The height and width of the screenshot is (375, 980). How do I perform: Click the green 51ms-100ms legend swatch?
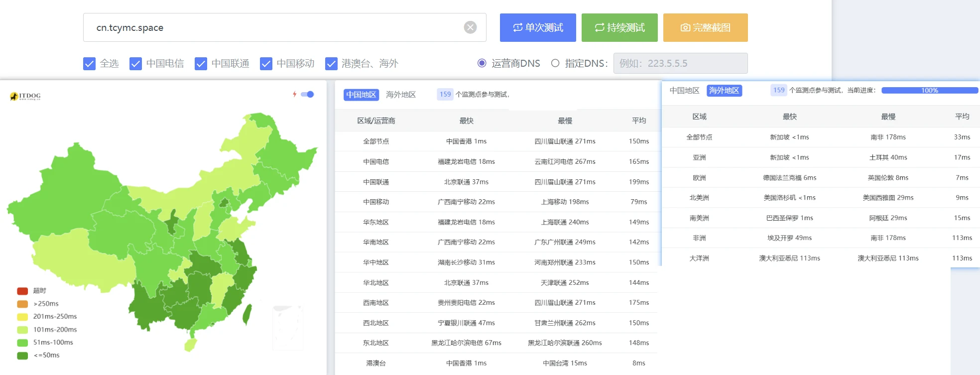click(22, 343)
